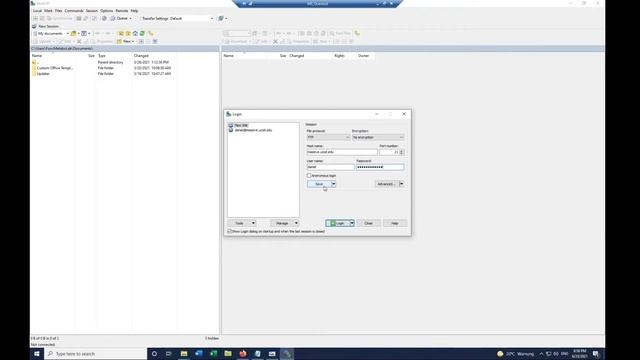Screen dimensions: 640x360
Task: Click the open directory folder icon in local toolbar
Action: 73,33
